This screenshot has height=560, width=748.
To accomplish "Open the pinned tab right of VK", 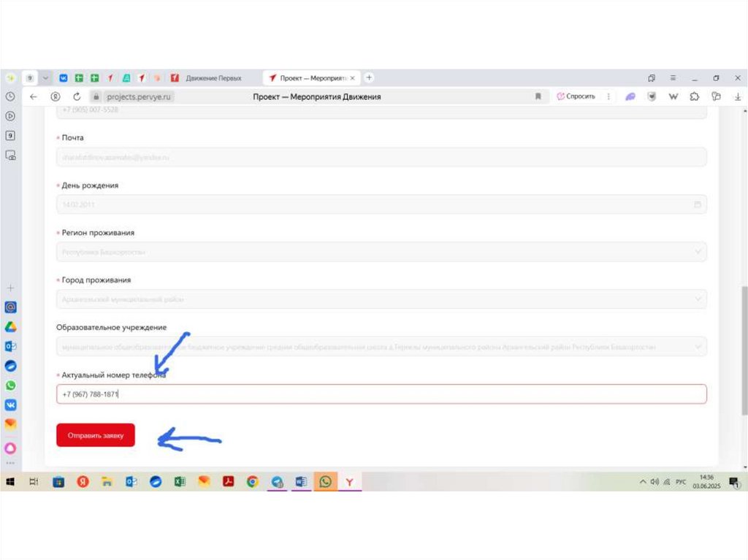I will tap(79, 77).
